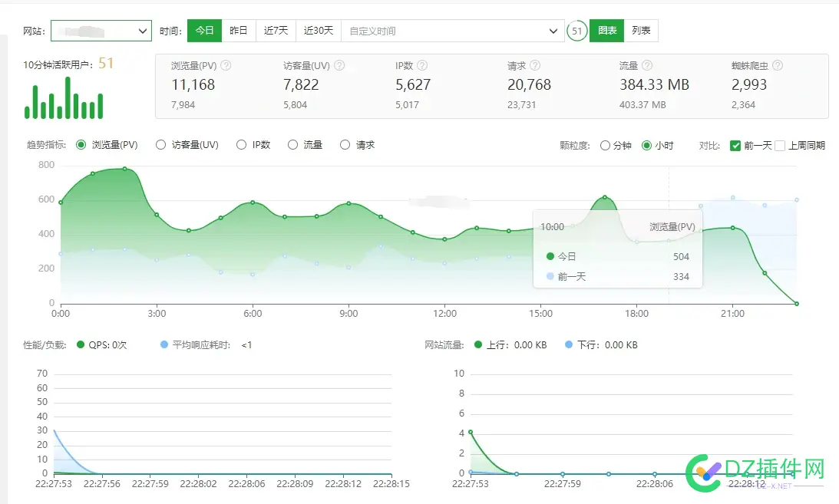
Task: Open help icon next to 浏览量(PV)
Action: click(226, 65)
